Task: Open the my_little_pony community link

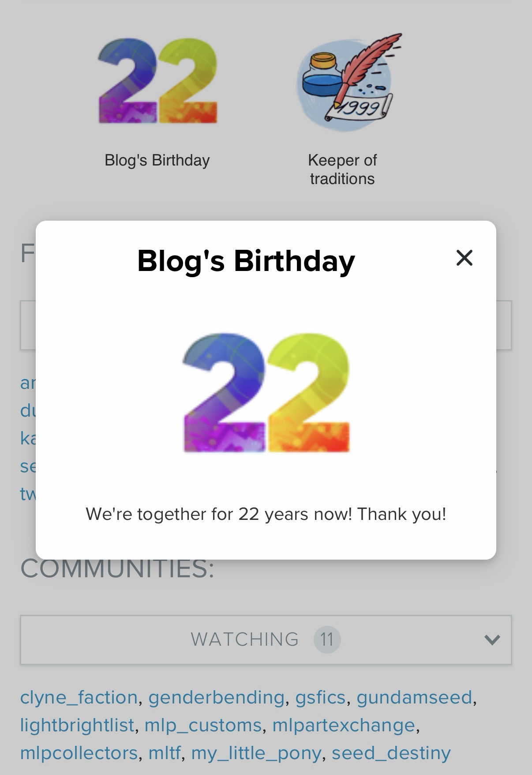Action: click(256, 753)
